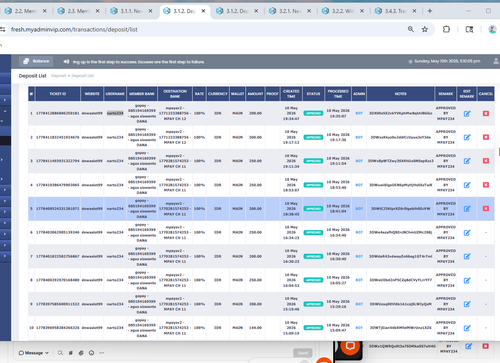
Task: Sort by the TICKET ID column header
Action: pos(58,94)
